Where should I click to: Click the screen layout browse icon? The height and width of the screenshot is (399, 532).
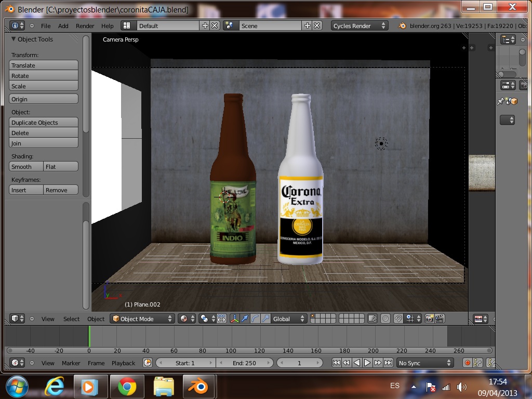[x=127, y=25]
